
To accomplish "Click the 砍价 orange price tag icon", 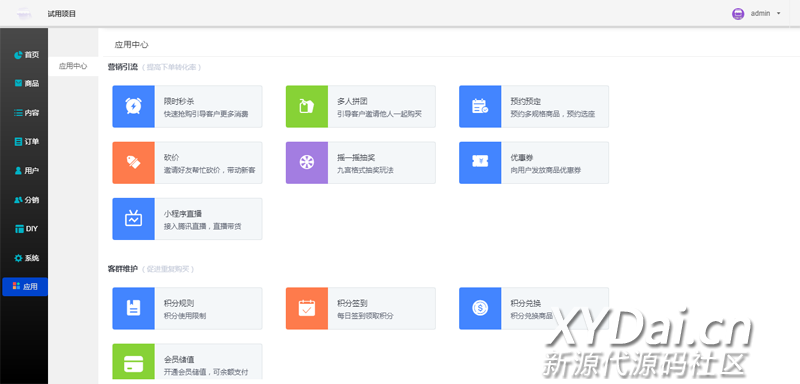I will click(x=133, y=163).
